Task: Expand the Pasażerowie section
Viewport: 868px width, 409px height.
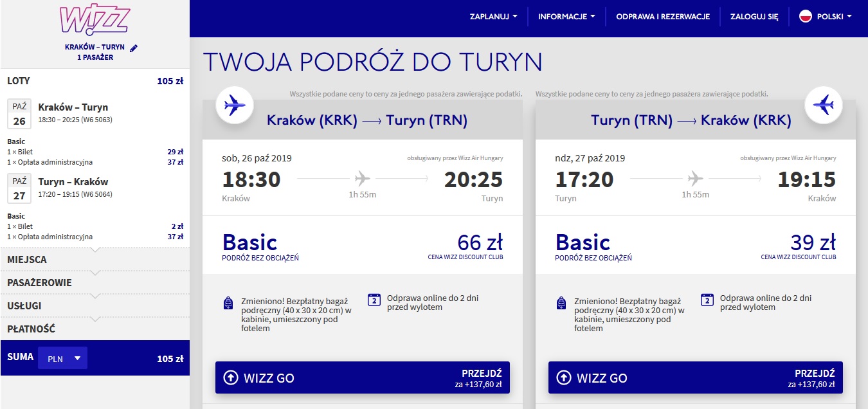Action: pos(95,283)
